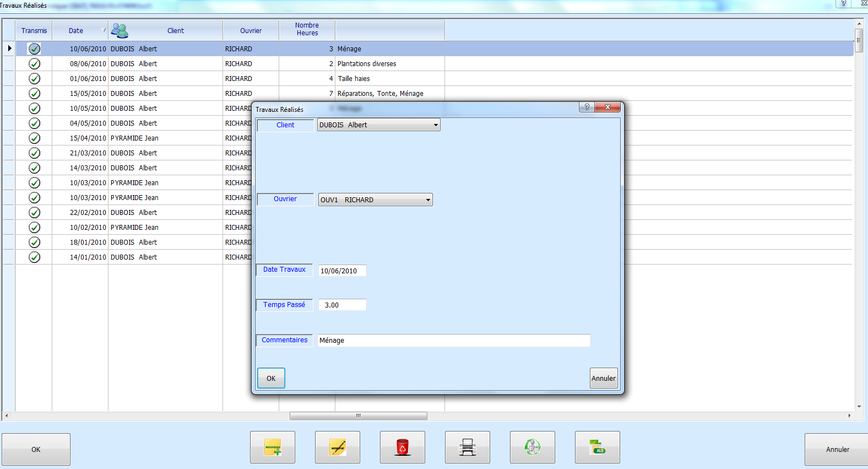Click the horizontal scrollbar thumb under the table
The width and height of the screenshot is (868, 469).
[x=358, y=416]
